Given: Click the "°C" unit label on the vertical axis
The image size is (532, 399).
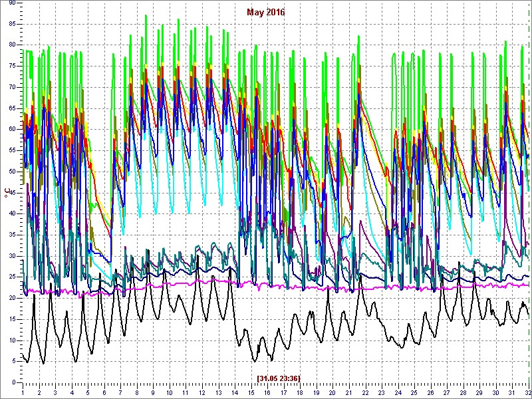Looking at the screenshot, I should (x=7, y=193).
